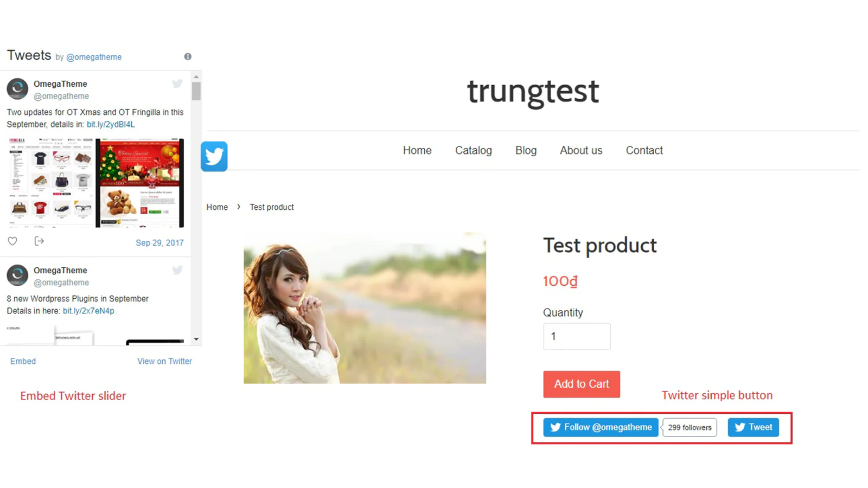Click the blue Twitter slider toggle icon
The height and width of the screenshot is (488, 868).
pos(214,156)
